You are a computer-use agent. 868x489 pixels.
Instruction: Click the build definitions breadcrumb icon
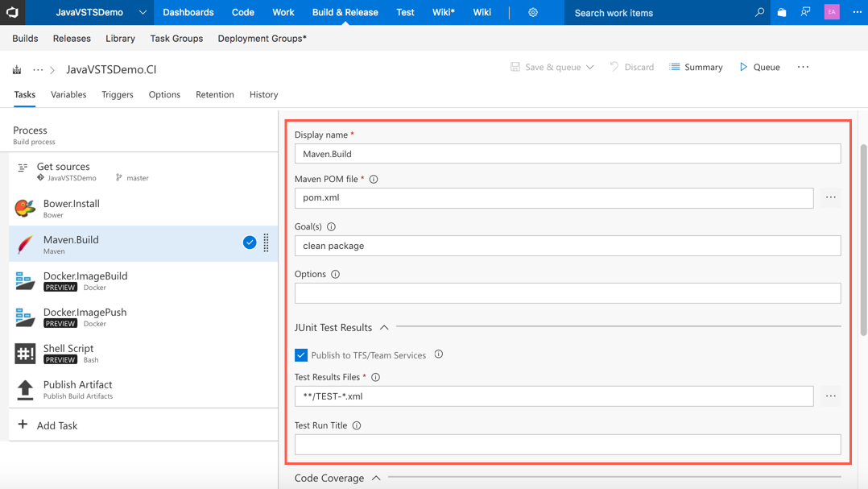[17, 69]
